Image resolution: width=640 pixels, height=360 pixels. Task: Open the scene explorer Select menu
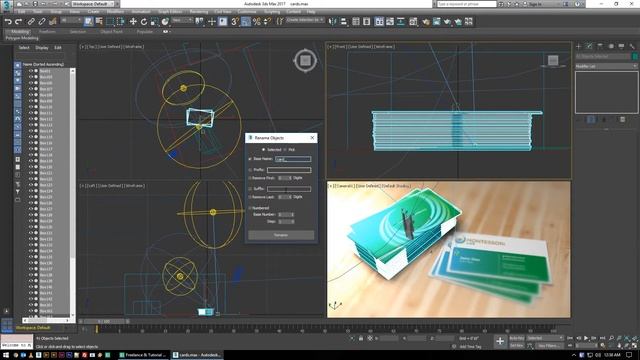pyautogui.click(x=24, y=48)
